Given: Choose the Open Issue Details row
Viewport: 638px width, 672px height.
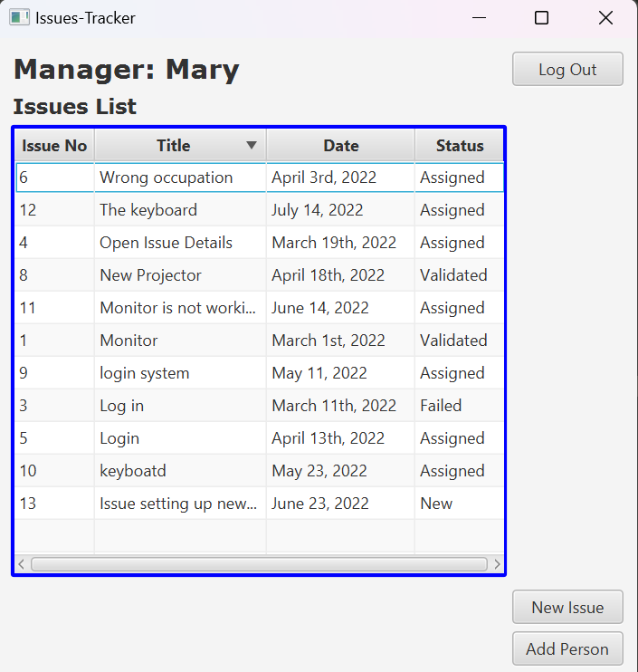Looking at the screenshot, I should (166, 243).
